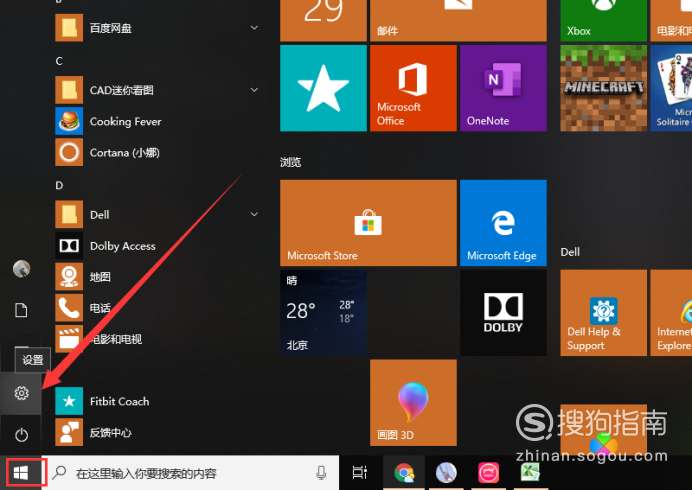The image size is (692, 490).
Task: Open the Microsoft Store tile
Action: [x=368, y=222]
